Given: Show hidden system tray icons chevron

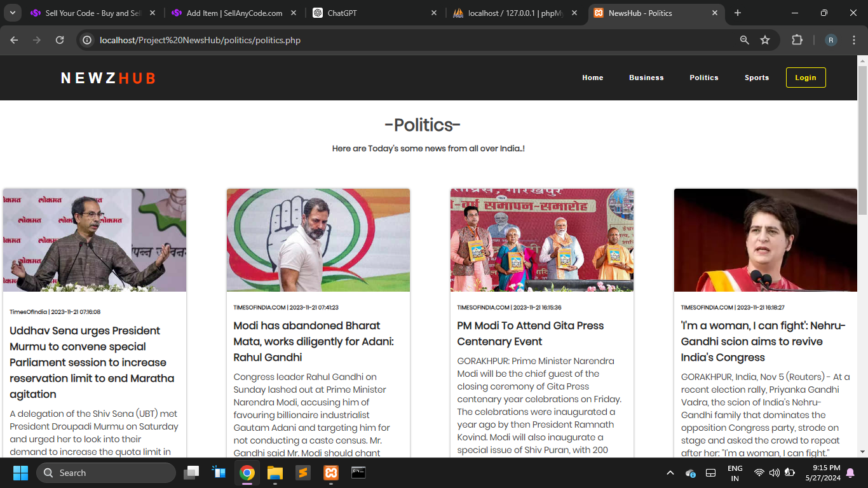Looking at the screenshot, I should (670, 473).
